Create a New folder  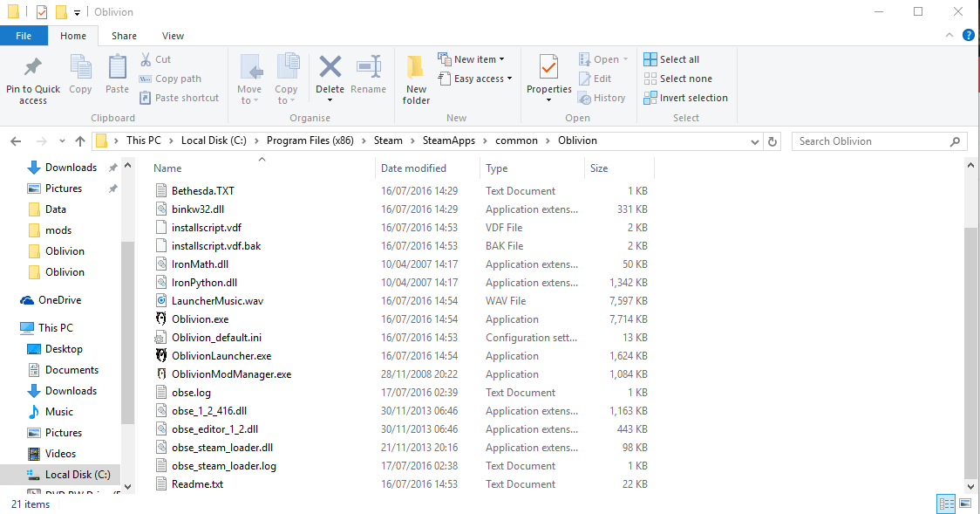[416, 79]
